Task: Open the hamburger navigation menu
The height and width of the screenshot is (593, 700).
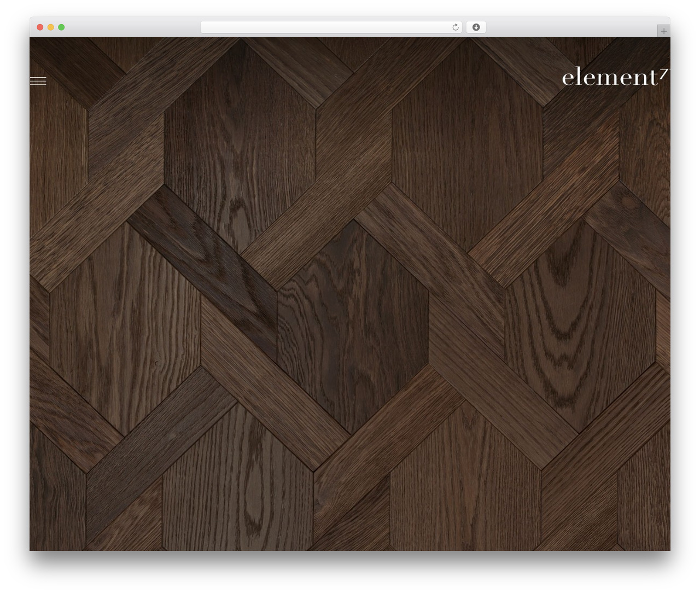Action: tap(38, 82)
